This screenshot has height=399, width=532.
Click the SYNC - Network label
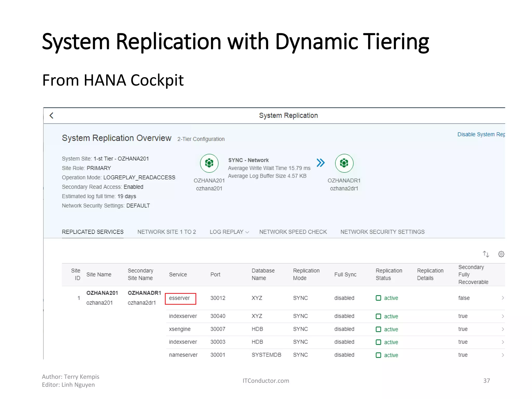point(248,160)
